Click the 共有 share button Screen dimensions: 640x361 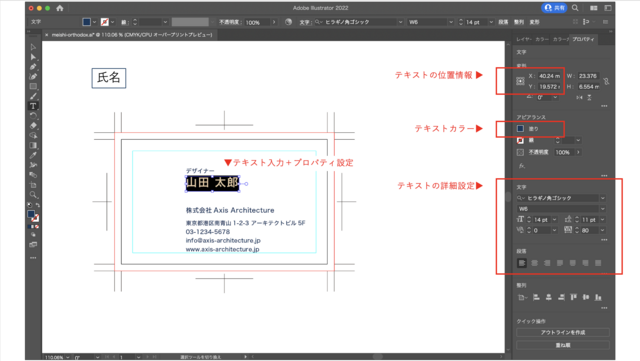[x=554, y=8]
